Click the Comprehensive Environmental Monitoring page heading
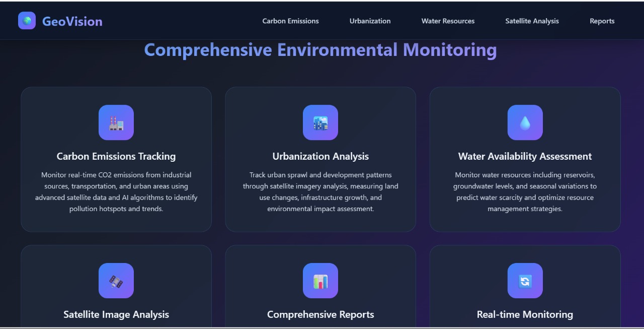This screenshot has height=329, width=644. pyautogui.click(x=320, y=50)
